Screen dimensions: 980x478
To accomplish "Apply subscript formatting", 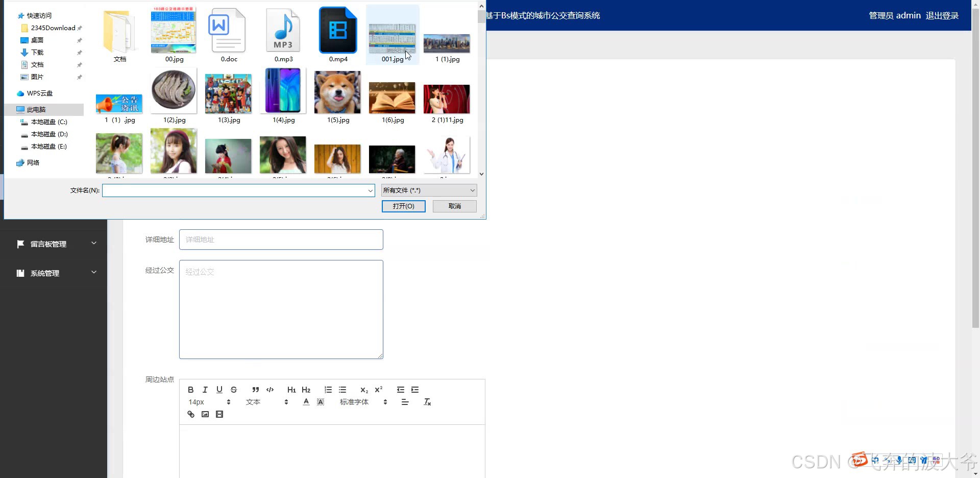I will [364, 390].
